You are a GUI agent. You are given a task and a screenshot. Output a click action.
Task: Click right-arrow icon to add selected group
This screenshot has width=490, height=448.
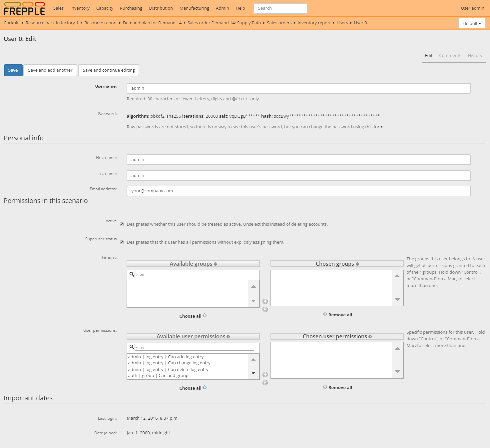pos(265,301)
